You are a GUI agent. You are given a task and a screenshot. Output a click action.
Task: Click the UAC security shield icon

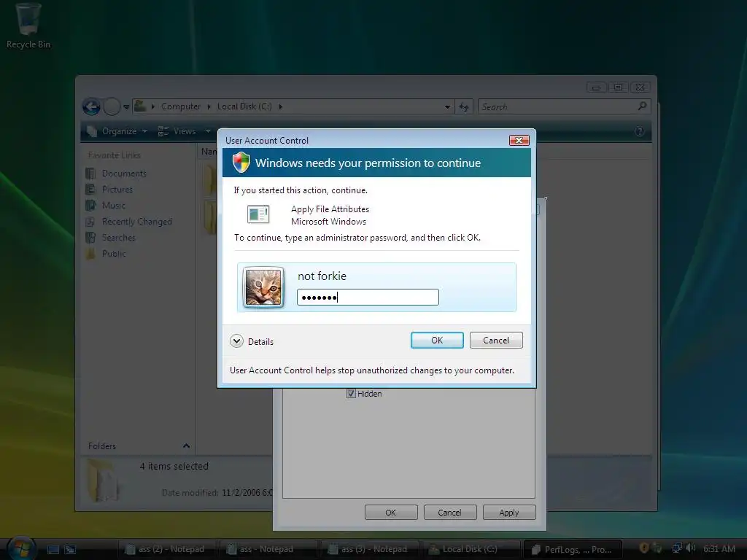click(241, 163)
